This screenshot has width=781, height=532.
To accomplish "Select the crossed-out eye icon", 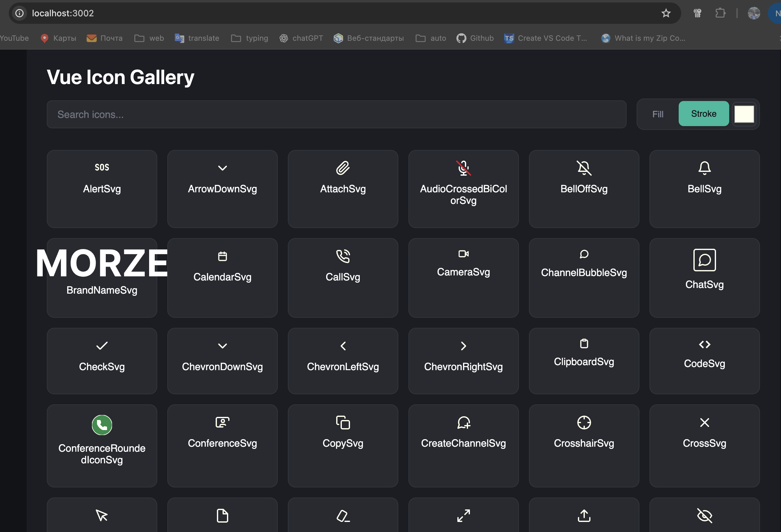I will tap(704, 516).
